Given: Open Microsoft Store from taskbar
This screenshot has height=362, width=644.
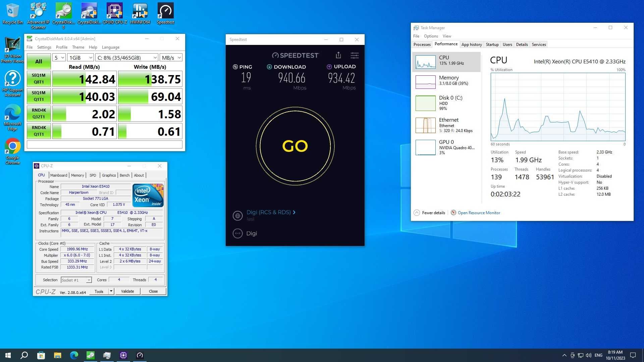Looking at the screenshot, I should (x=41, y=355).
